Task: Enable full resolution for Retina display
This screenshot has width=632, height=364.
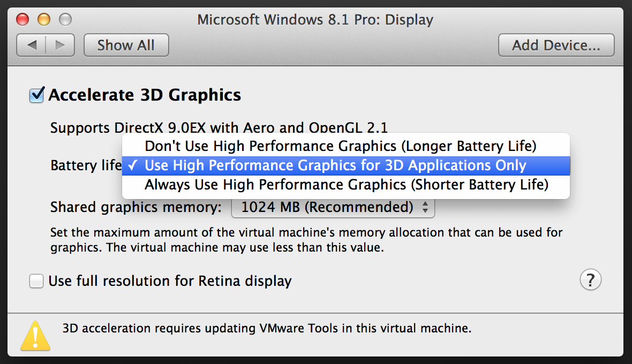Action: coord(36,281)
